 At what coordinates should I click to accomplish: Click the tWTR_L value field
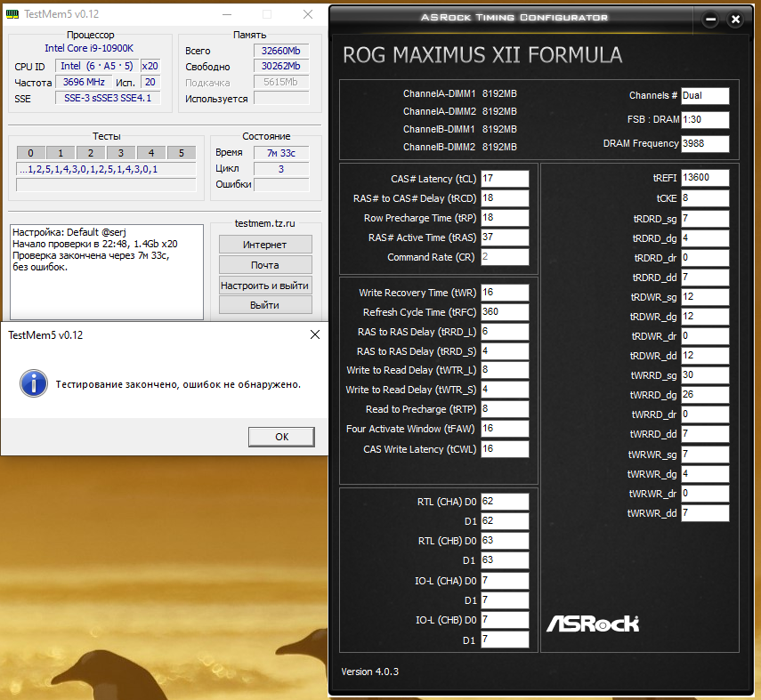click(x=505, y=370)
